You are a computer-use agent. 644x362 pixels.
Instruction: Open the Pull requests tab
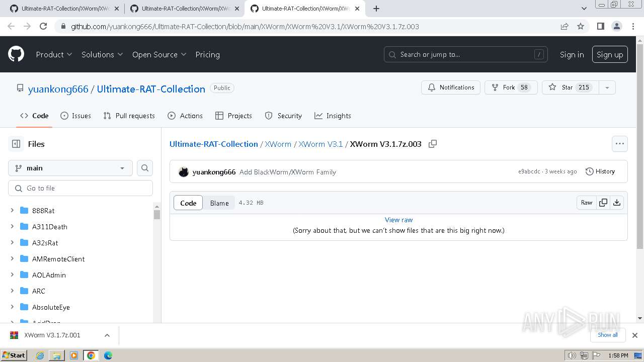[129, 116]
